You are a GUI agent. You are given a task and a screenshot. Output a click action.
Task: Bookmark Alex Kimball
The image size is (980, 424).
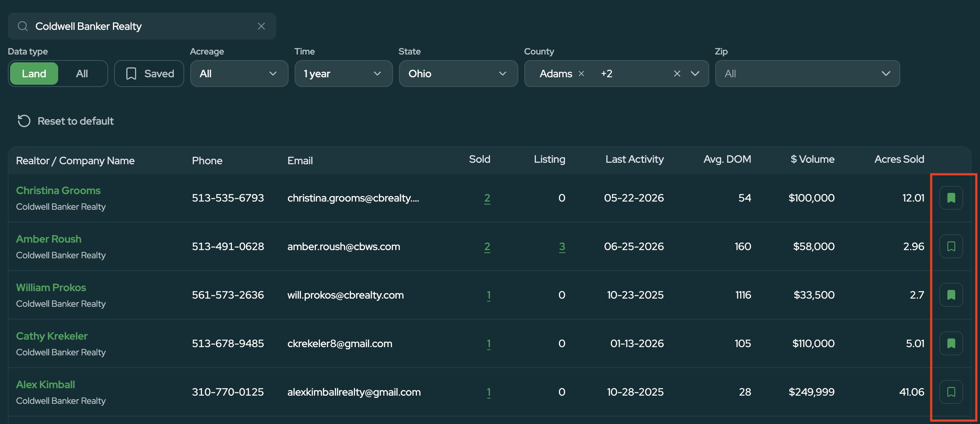click(x=951, y=392)
